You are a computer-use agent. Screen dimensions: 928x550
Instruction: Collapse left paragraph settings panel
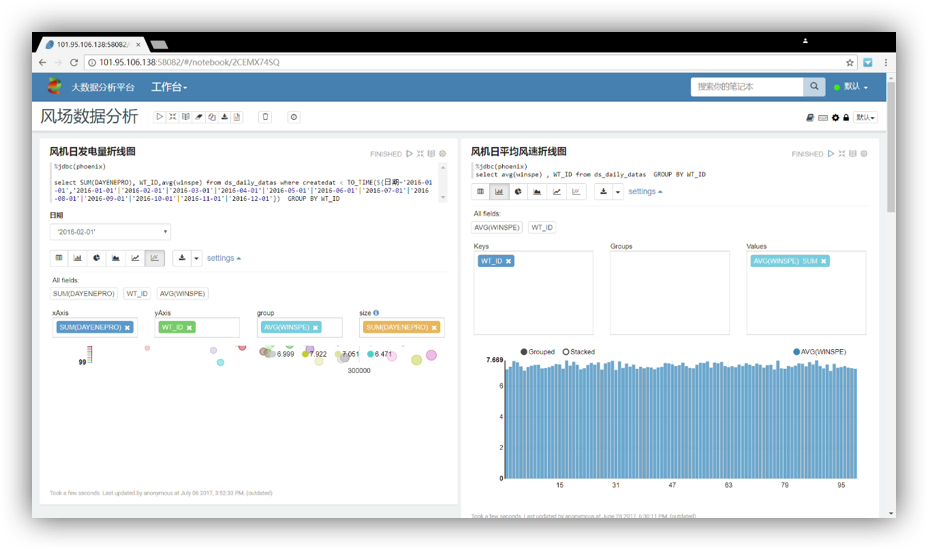[x=224, y=258]
